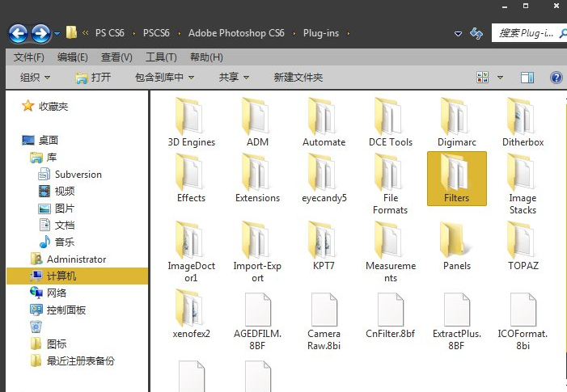Expand arrow after Adobe Photoshop CS6 breadcrumb
The height and width of the screenshot is (392, 567).
tap(294, 34)
